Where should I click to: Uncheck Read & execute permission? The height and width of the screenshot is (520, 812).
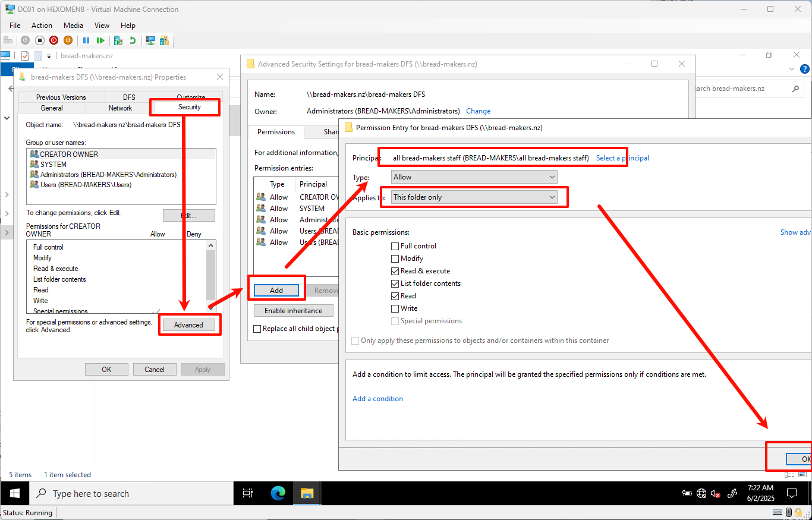(395, 271)
